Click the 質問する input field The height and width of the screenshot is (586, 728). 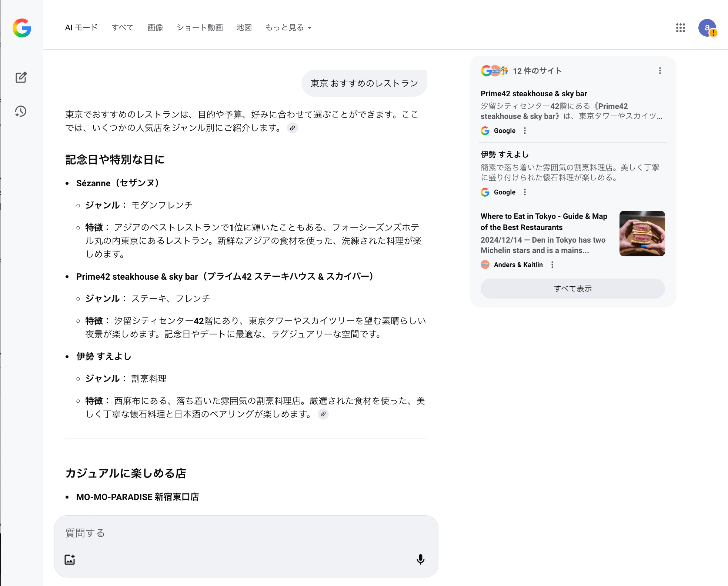pos(237,533)
